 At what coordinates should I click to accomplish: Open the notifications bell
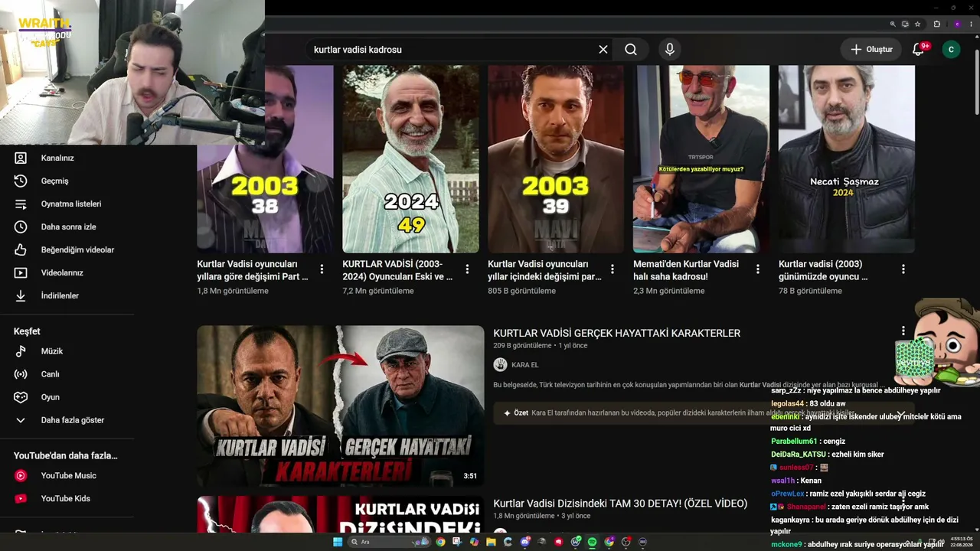(x=919, y=50)
